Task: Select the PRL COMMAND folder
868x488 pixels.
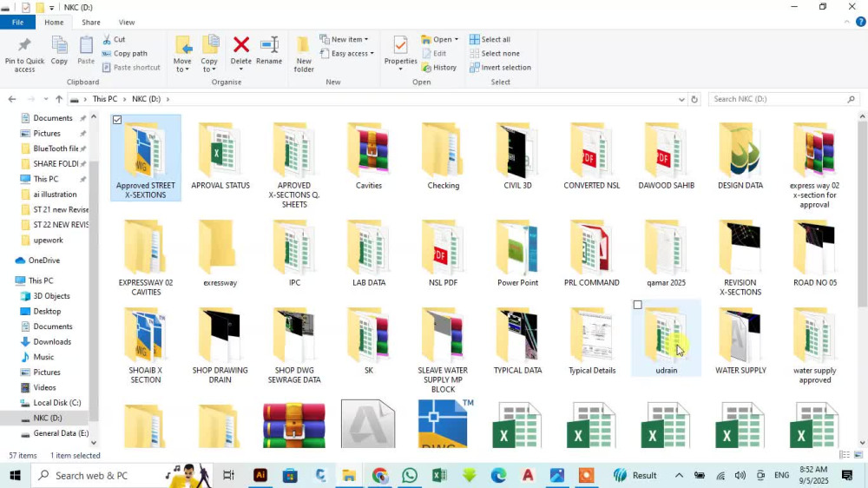Action: point(592,254)
